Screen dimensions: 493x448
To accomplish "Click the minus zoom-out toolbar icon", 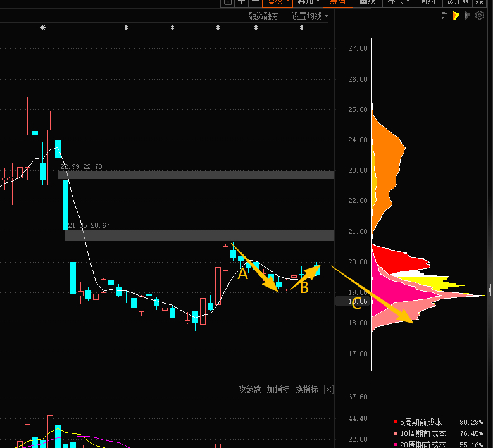I will click(255, 3).
